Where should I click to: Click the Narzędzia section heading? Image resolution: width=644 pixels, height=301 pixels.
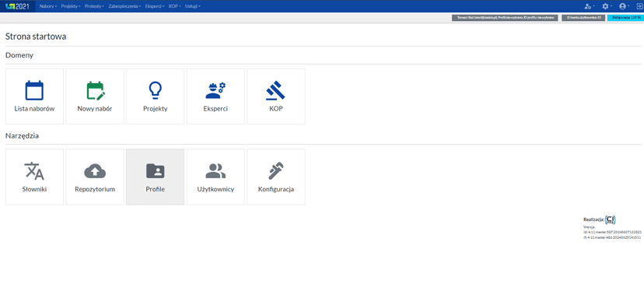[x=23, y=136]
